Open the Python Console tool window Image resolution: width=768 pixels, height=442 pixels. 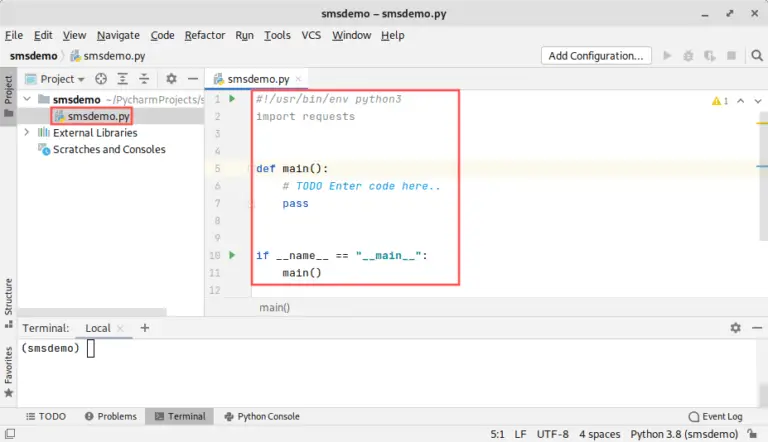(x=262, y=417)
